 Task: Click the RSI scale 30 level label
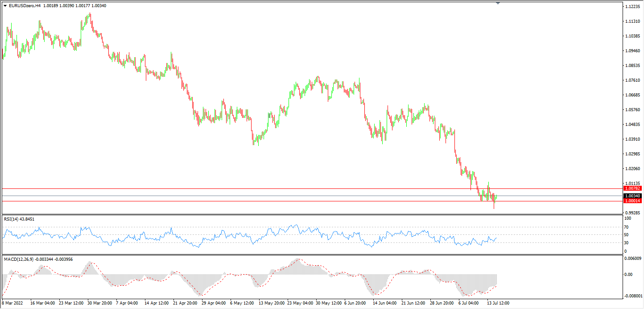tap(627, 243)
